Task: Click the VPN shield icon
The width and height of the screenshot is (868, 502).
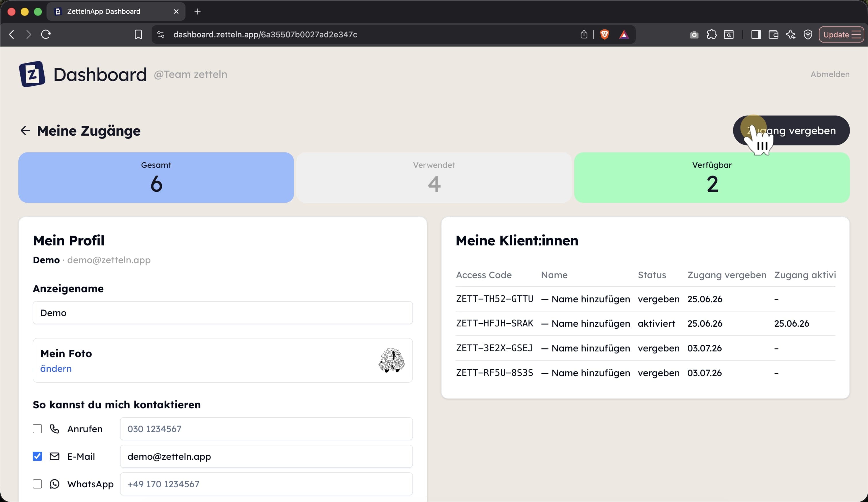Action: click(x=808, y=34)
